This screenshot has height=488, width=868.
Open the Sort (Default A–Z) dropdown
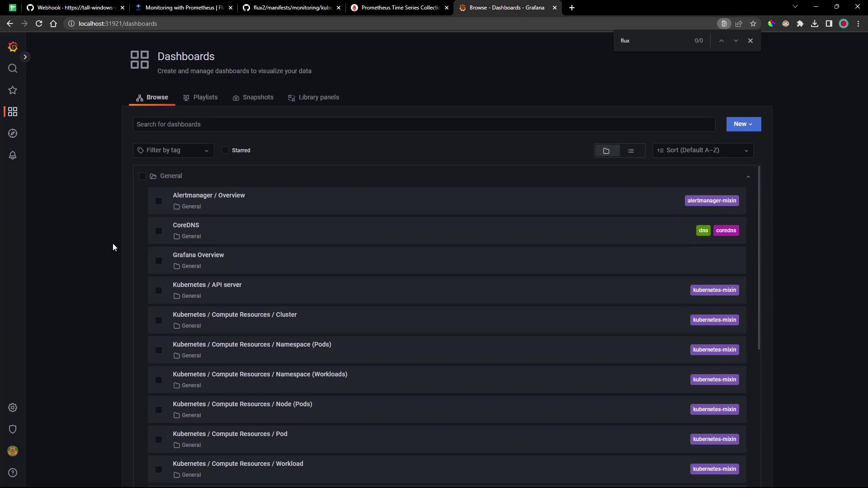pyautogui.click(x=703, y=150)
